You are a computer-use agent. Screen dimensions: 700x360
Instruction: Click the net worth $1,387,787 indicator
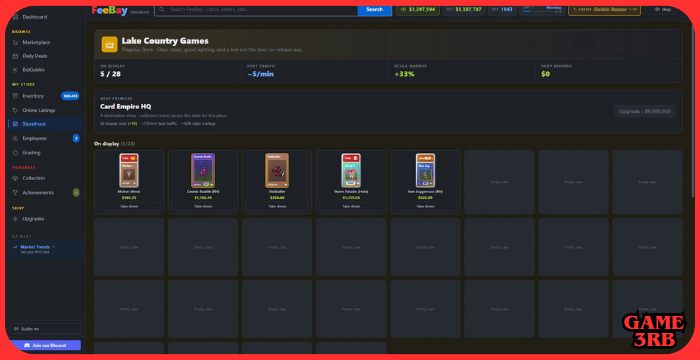463,9
